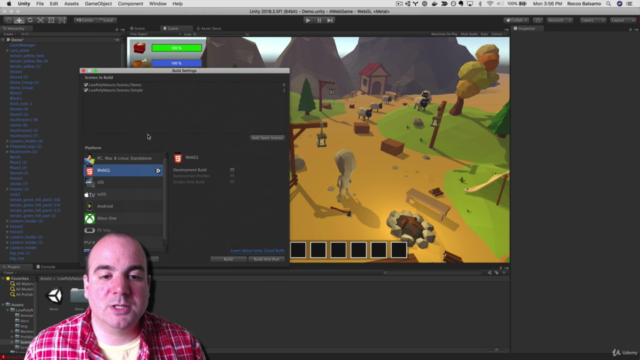Open the Assets menu
The image size is (640, 360).
coord(71,4)
